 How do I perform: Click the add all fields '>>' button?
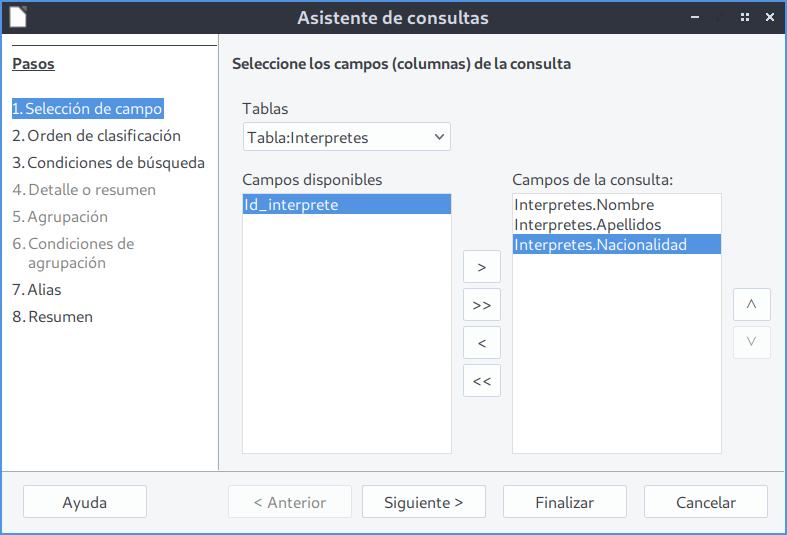coord(482,305)
